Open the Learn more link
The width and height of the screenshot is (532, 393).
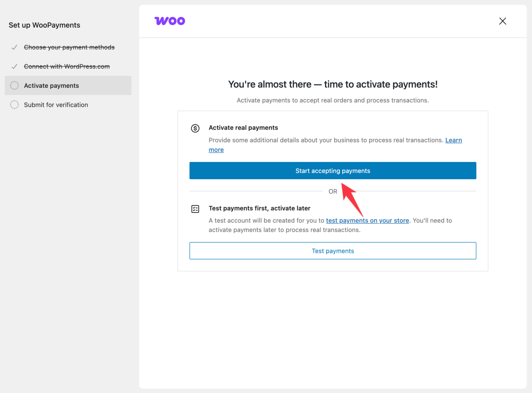coord(454,140)
